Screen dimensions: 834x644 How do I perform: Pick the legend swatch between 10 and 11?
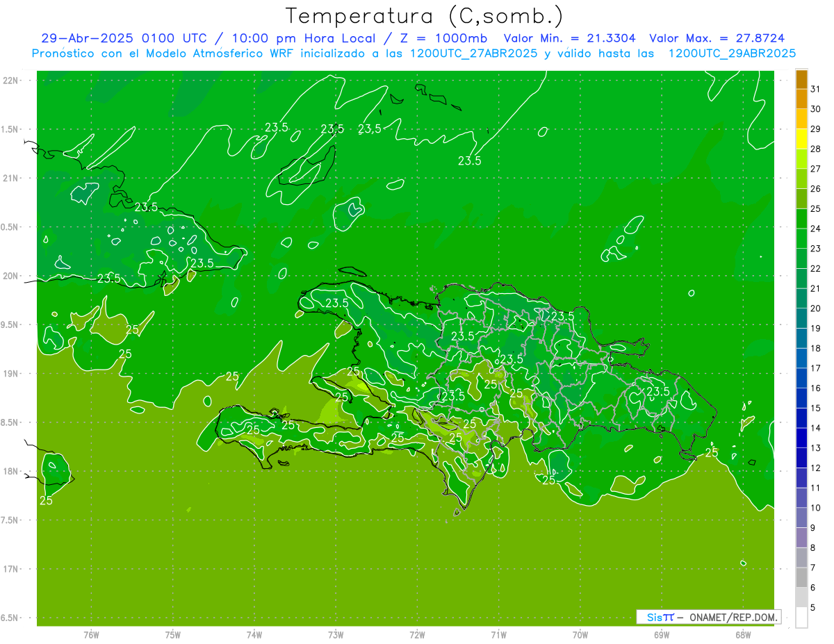(801, 498)
